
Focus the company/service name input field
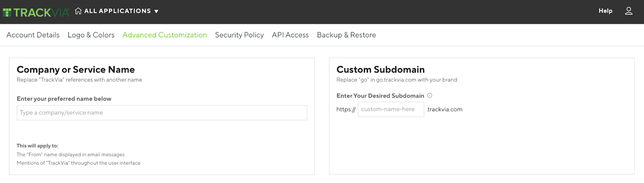(x=162, y=113)
